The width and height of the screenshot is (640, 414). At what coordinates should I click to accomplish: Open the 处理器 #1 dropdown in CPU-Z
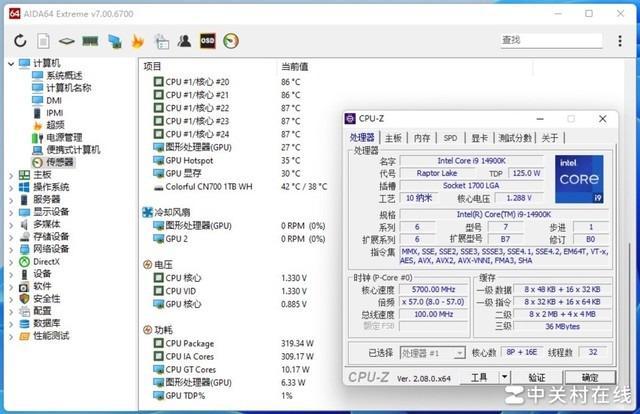point(460,353)
